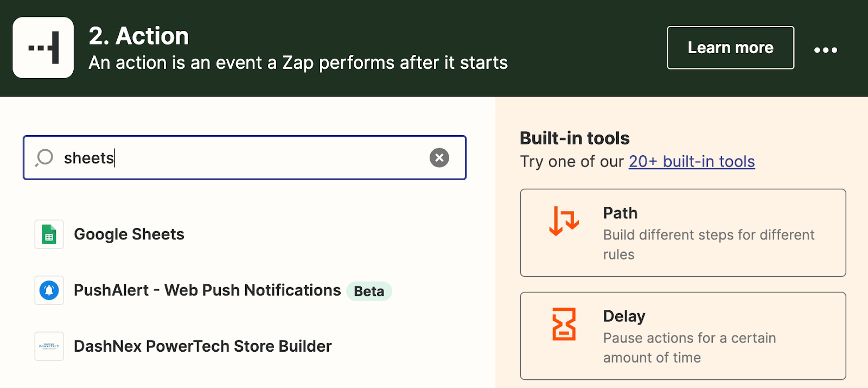Click the PushAlert bell icon
The image size is (868, 388).
[49, 290]
